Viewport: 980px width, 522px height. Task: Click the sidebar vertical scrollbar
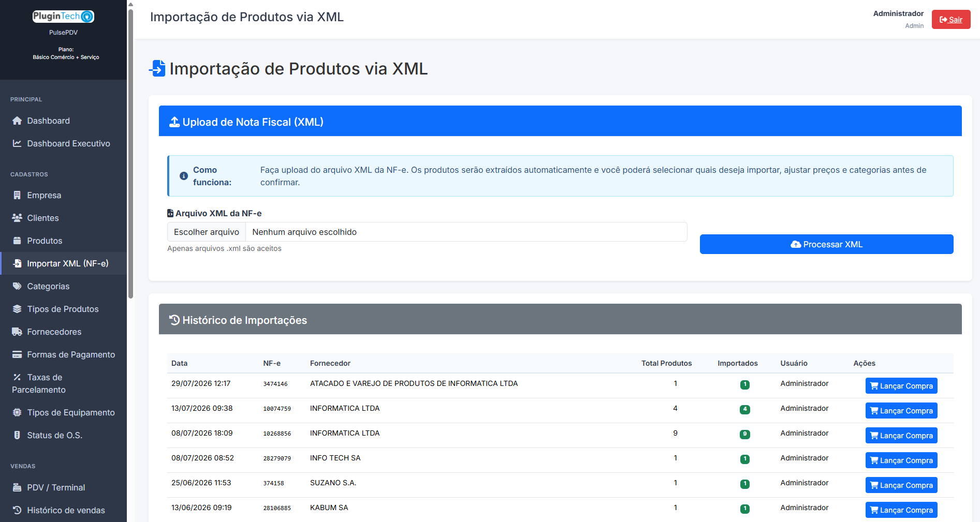pos(130,154)
